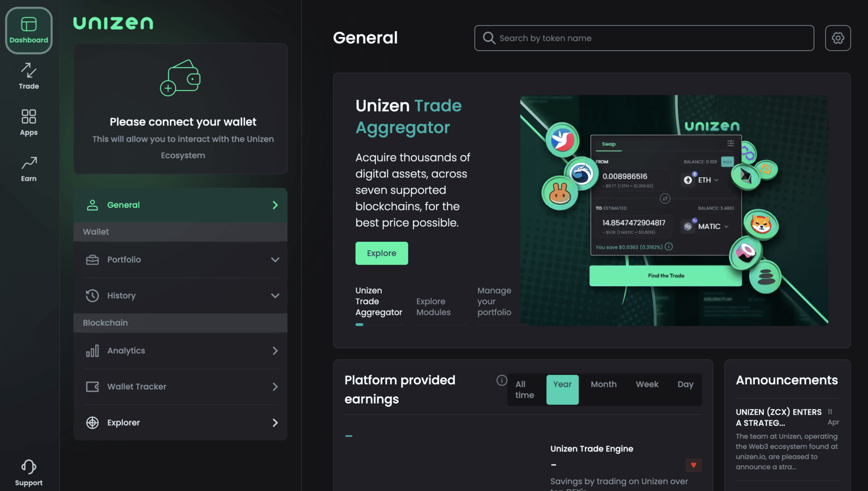Image resolution: width=868 pixels, height=491 pixels.
Task: Click 'Please connect your wallet' text
Action: (183, 122)
